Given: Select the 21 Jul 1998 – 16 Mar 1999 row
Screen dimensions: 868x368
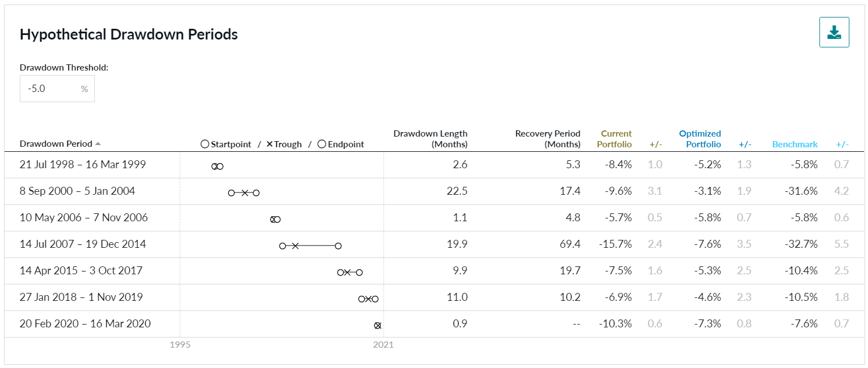Looking at the screenshot, I should pos(83,165).
